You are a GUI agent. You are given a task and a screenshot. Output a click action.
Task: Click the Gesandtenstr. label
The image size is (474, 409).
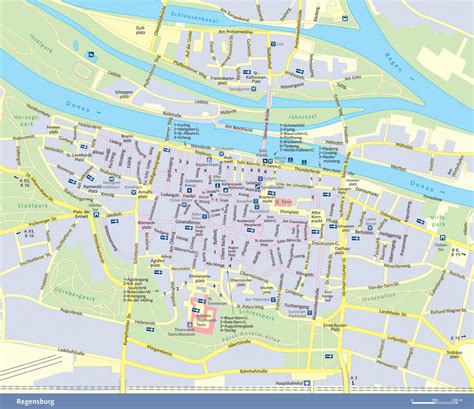point(188,222)
